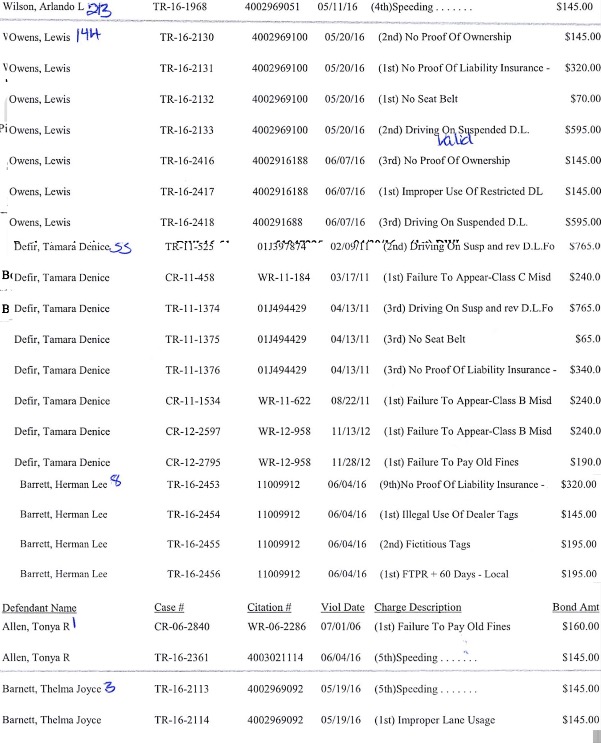Click the handwritten 8 beside Barrett, Herman Lee

(x=115, y=483)
